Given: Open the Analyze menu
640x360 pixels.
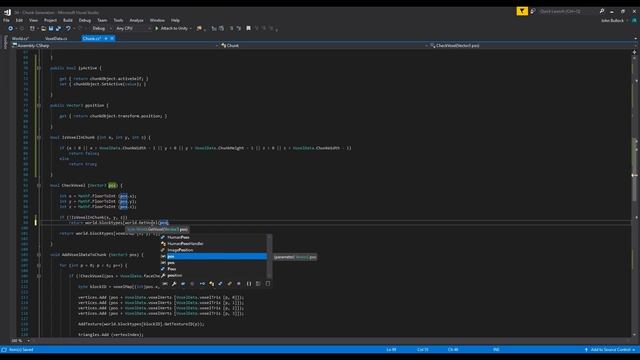Looking at the screenshot, I should [136, 20].
